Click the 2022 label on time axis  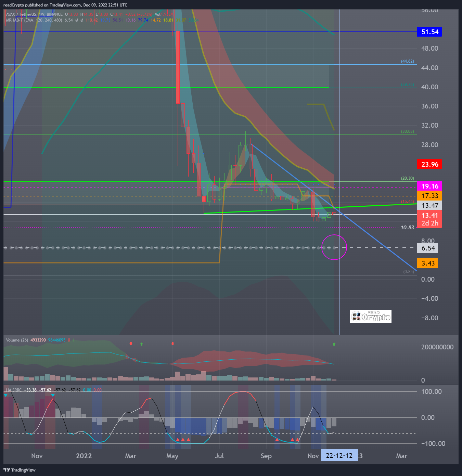click(84, 456)
